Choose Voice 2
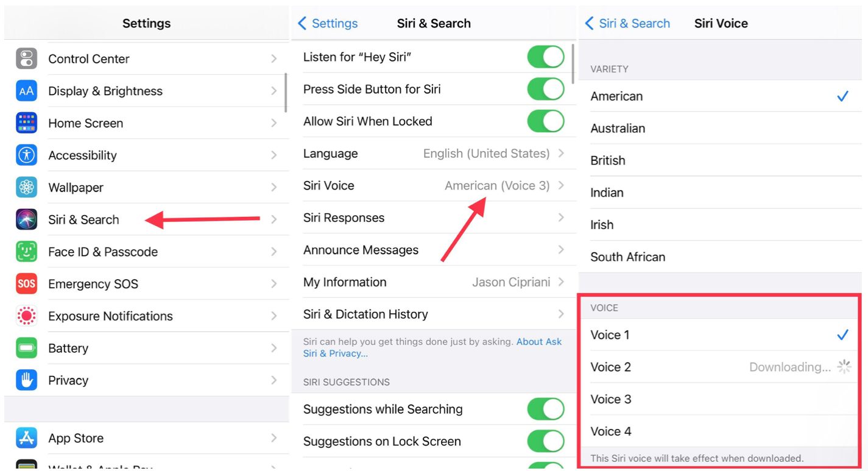This screenshot has width=868, height=471. 721,367
